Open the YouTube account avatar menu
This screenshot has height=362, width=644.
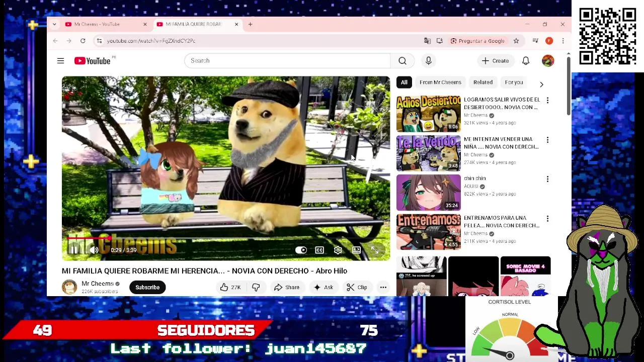tap(548, 61)
